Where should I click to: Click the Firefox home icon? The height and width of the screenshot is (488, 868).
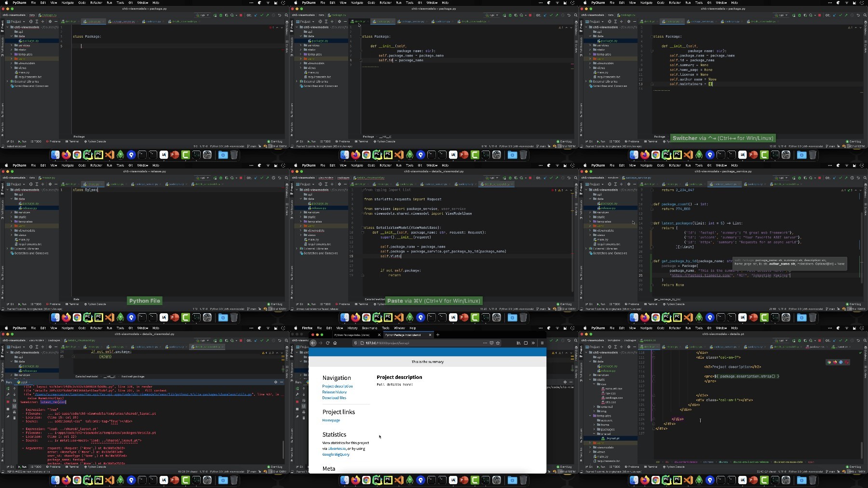coord(335,343)
